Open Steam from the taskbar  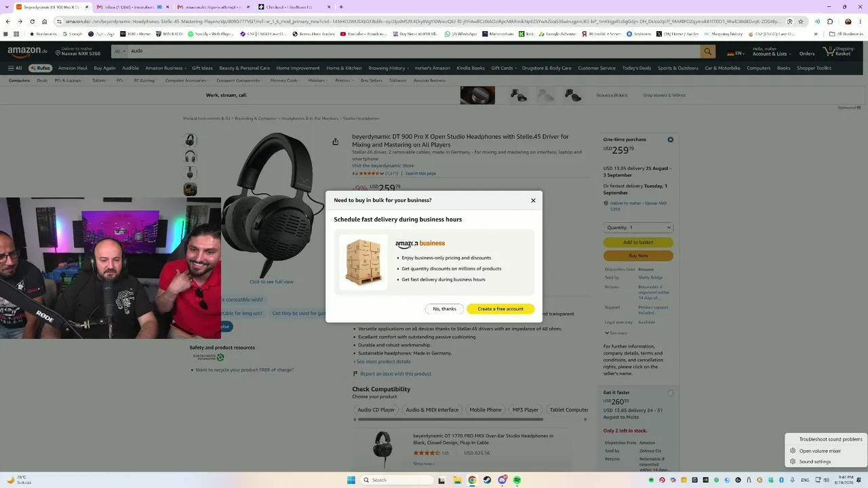click(x=487, y=480)
